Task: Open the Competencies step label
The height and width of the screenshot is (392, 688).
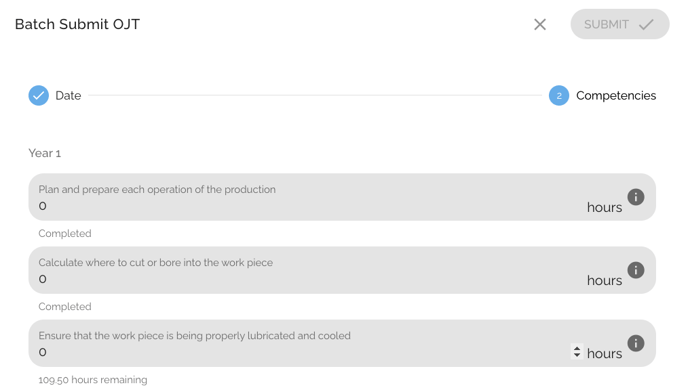Action: (x=616, y=96)
